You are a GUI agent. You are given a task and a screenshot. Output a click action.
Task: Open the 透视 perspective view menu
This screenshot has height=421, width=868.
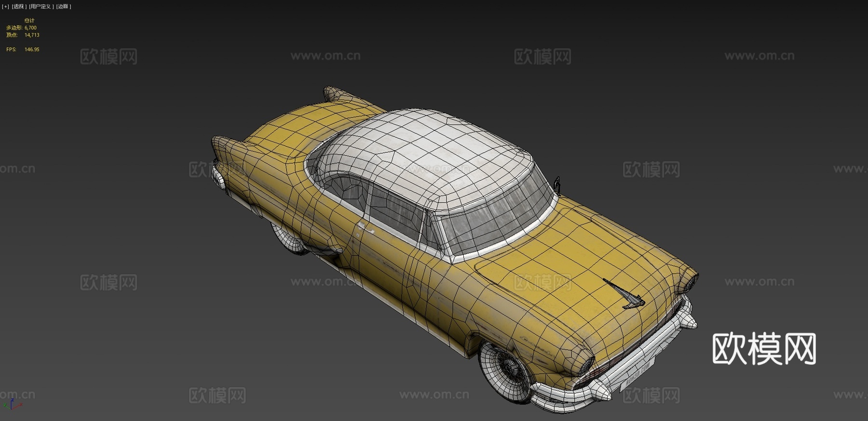[19, 6]
